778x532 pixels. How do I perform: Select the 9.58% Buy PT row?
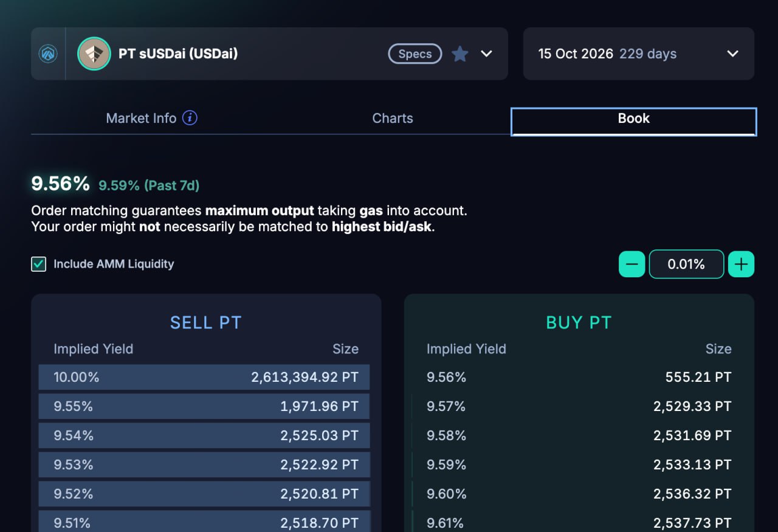click(579, 435)
